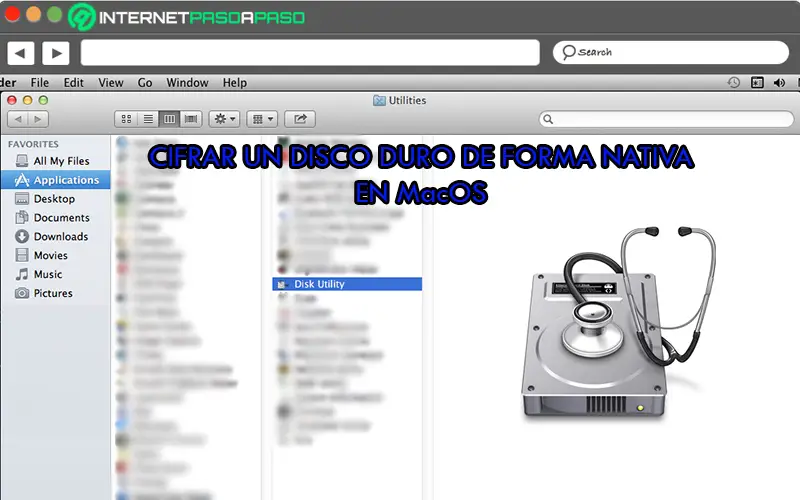Switch to Cover Flow view in Finder
Viewport: 800px width, 500px height.
coord(191,119)
